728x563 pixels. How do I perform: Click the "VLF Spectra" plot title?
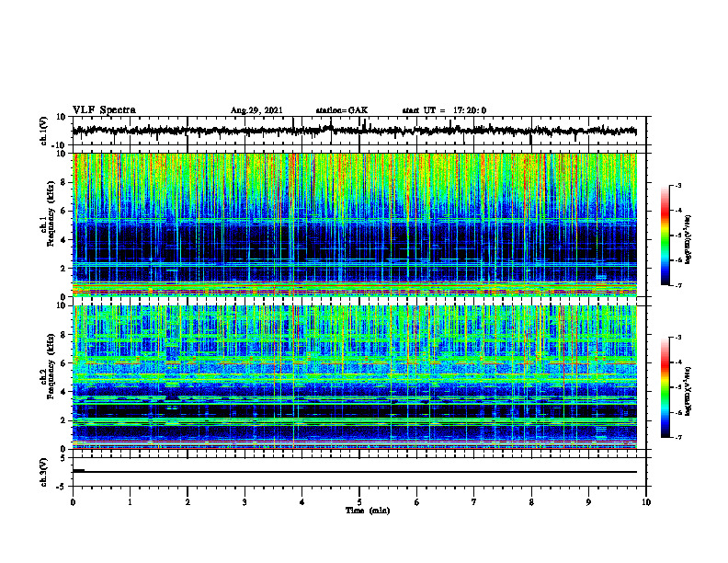click(x=104, y=110)
